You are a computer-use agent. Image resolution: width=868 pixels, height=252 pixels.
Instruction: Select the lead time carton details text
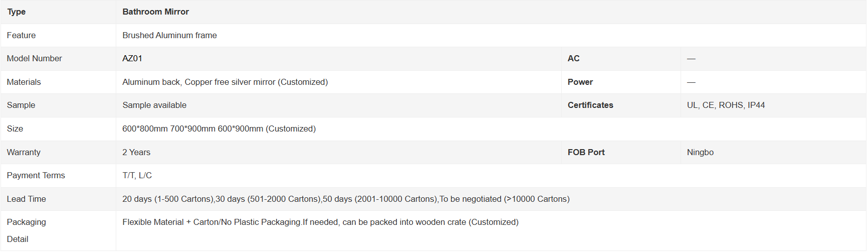pyautogui.click(x=346, y=199)
